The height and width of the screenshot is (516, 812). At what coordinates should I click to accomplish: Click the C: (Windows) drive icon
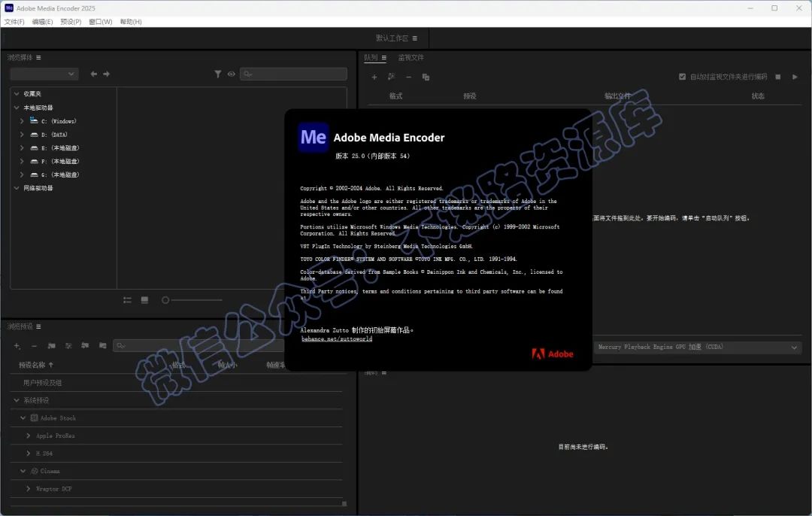pos(34,120)
